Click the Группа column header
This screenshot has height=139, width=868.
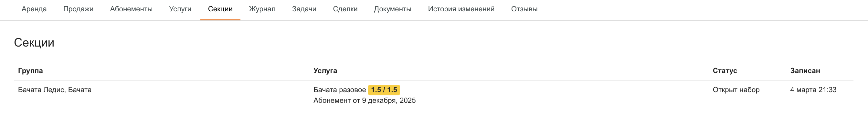30,70
